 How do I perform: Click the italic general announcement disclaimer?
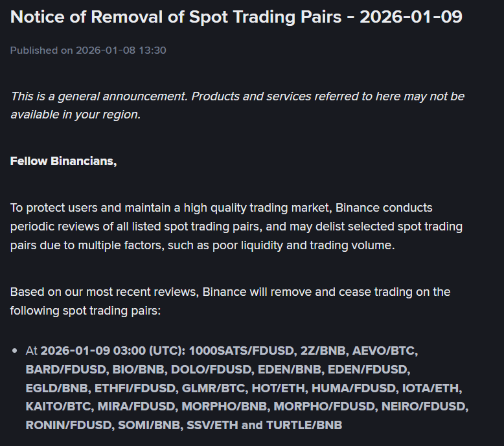[x=237, y=105]
